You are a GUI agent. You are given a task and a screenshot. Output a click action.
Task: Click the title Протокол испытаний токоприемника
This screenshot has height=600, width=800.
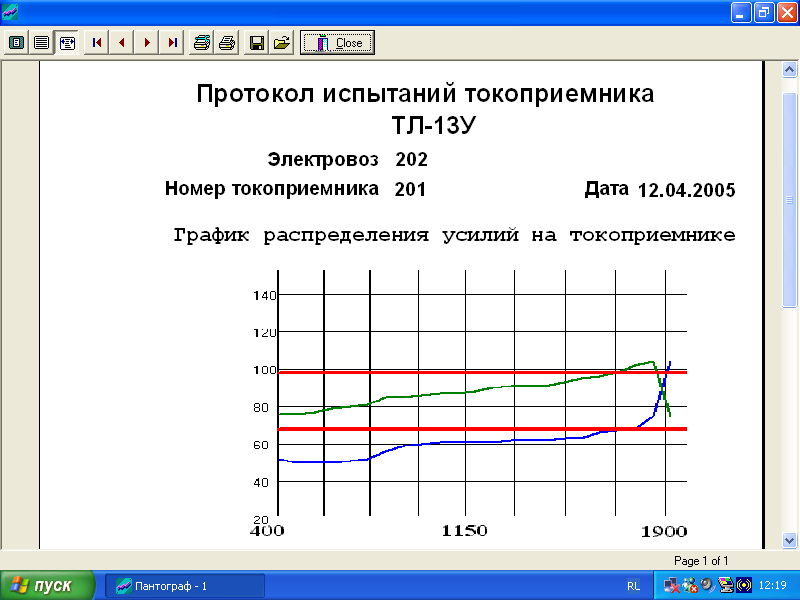click(425, 94)
